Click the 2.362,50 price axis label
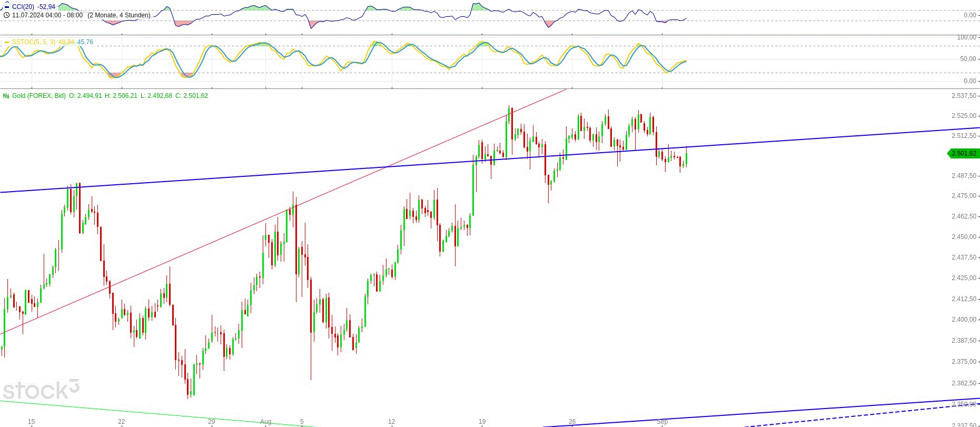980x427 pixels. click(964, 383)
